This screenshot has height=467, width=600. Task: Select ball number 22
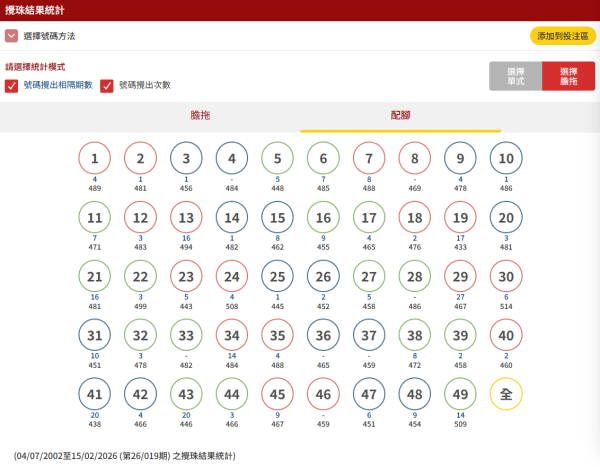[140, 276]
